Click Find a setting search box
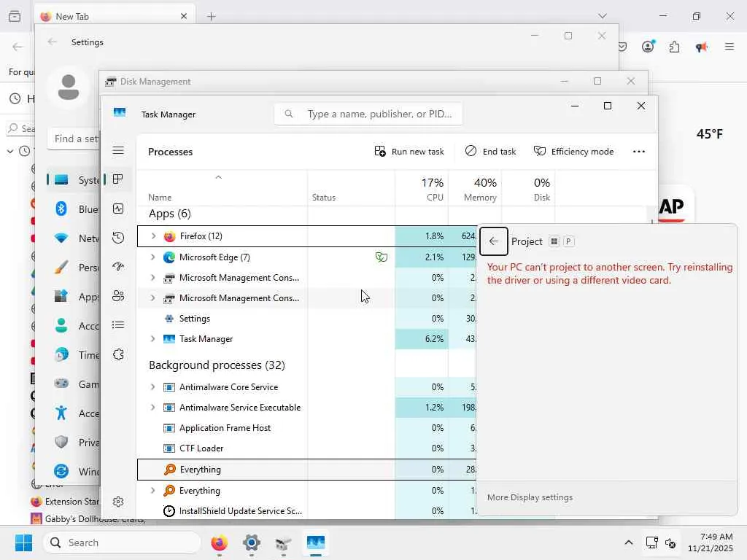The width and height of the screenshot is (747, 560). [74, 139]
